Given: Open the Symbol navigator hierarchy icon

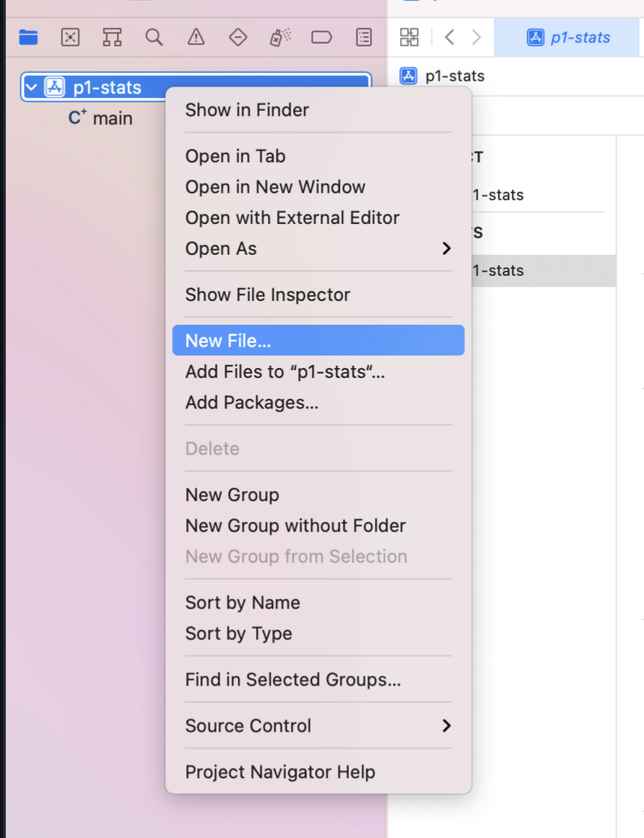Looking at the screenshot, I should [112, 37].
